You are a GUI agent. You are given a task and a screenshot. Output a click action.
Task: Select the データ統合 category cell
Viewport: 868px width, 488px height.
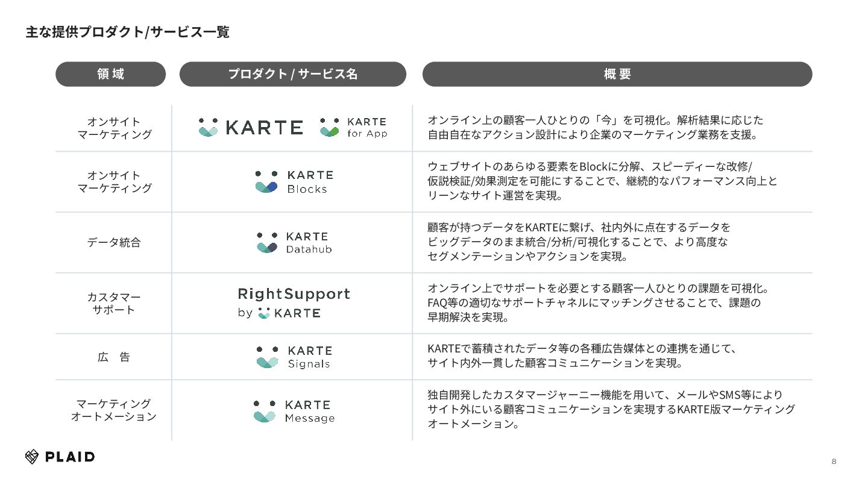(x=114, y=242)
